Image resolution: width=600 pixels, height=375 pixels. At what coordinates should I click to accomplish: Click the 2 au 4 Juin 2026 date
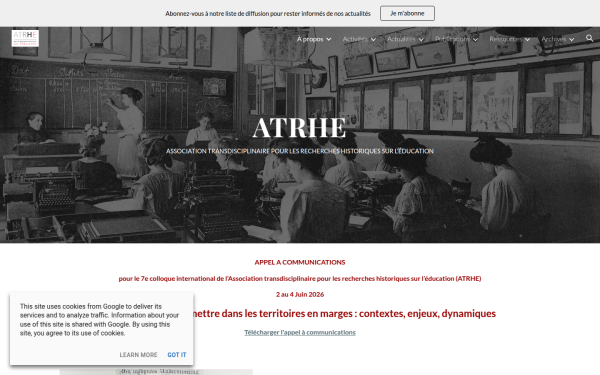(300, 294)
